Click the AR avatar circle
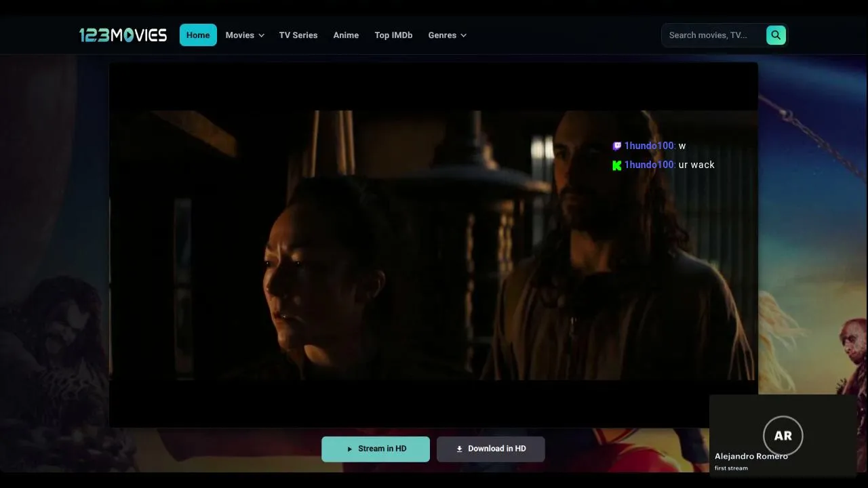The height and width of the screenshot is (488, 868). (783, 436)
